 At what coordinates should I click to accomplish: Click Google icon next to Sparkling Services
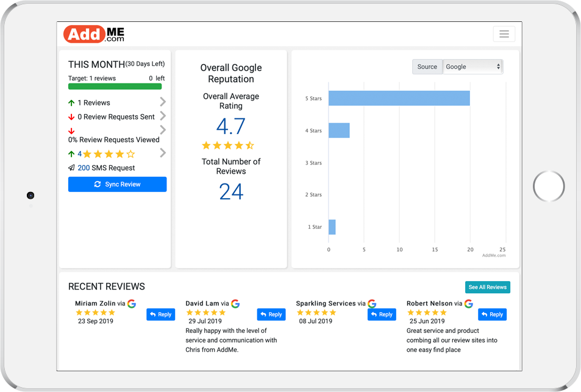coord(372,304)
